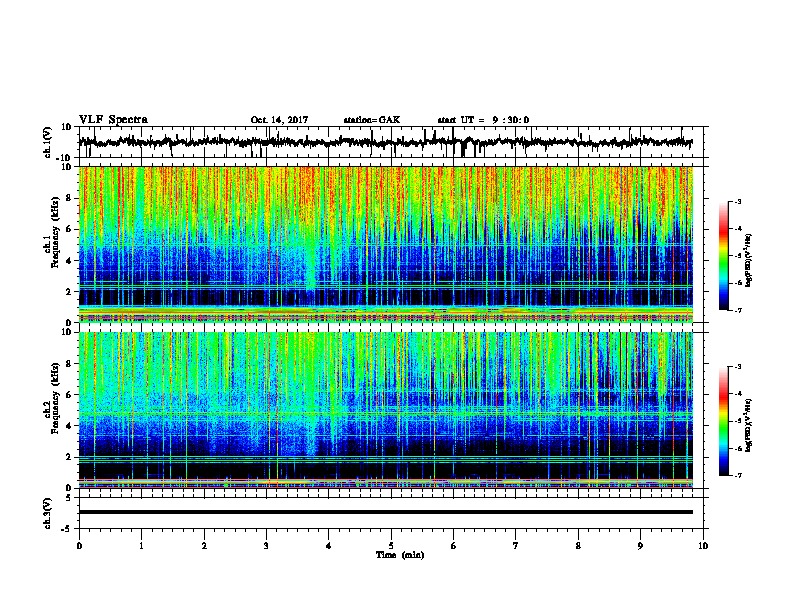Click the time axis tick label "0"
Image resolution: width=792 pixels, height=612 pixels.
[79, 546]
